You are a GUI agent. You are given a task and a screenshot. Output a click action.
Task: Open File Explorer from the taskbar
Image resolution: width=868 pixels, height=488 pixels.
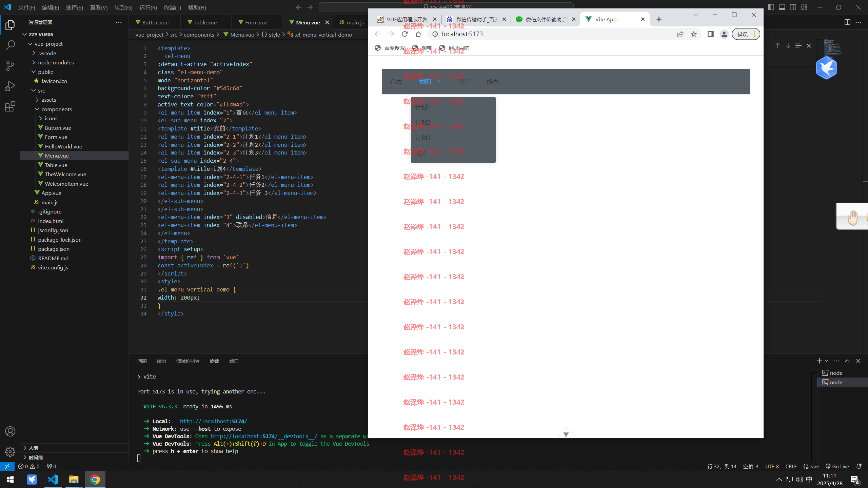tap(74, 480)
